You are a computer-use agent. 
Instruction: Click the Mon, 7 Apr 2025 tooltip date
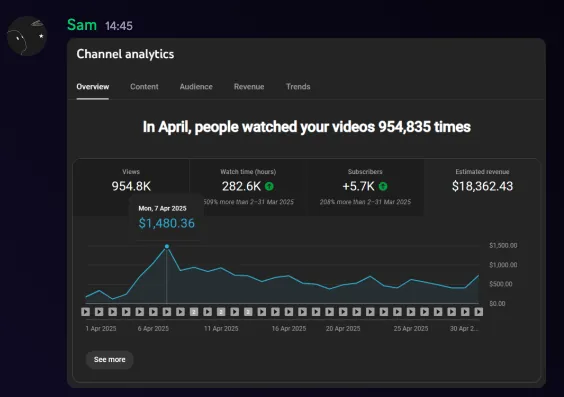pos(163,209)
